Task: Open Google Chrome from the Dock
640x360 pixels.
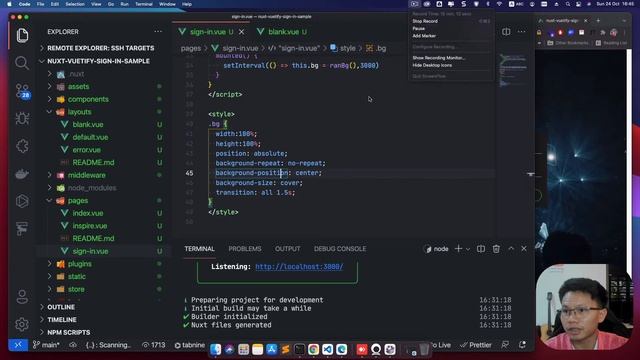Action: pos(313,349)
